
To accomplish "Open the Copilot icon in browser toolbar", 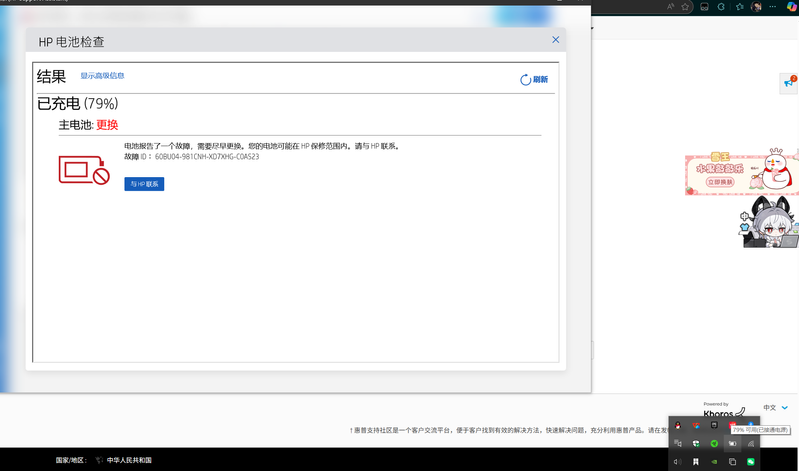I will pyautogui.click(x=792, y=6).
